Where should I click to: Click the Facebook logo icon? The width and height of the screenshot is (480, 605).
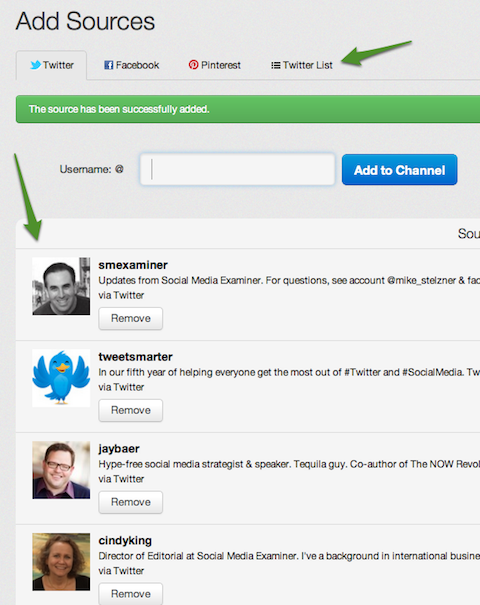(109, 65)
